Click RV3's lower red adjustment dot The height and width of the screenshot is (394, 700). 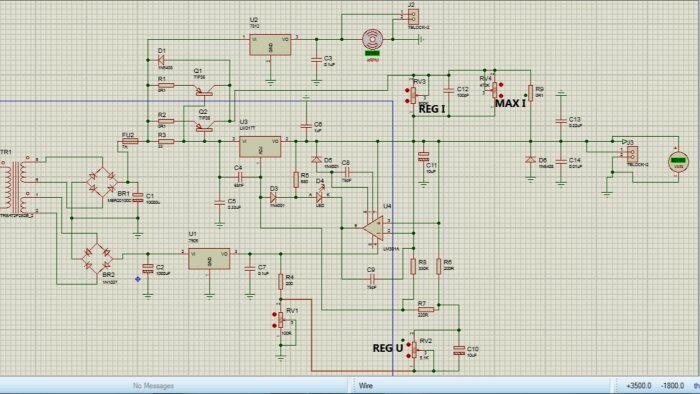point(407,101)
